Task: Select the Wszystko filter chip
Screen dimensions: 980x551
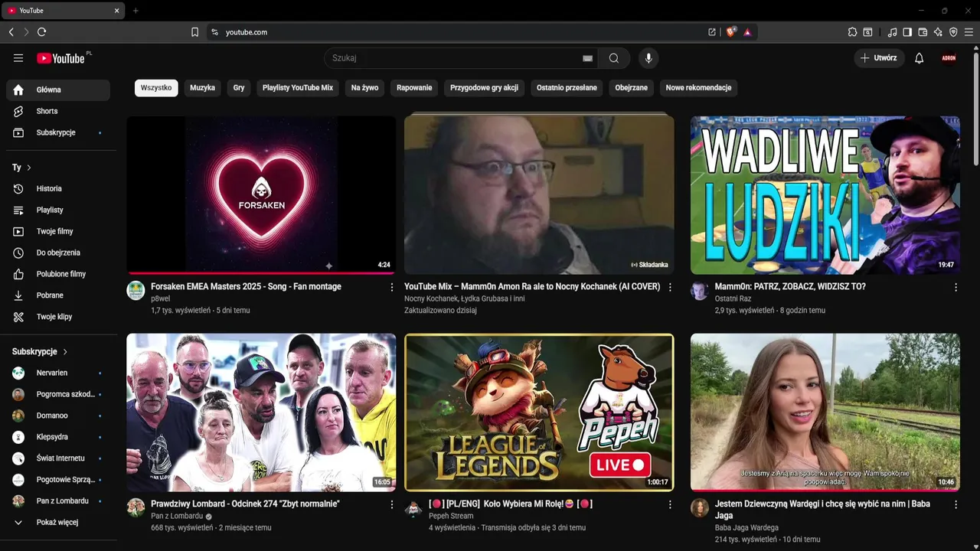Action: [x=156, y=88]
